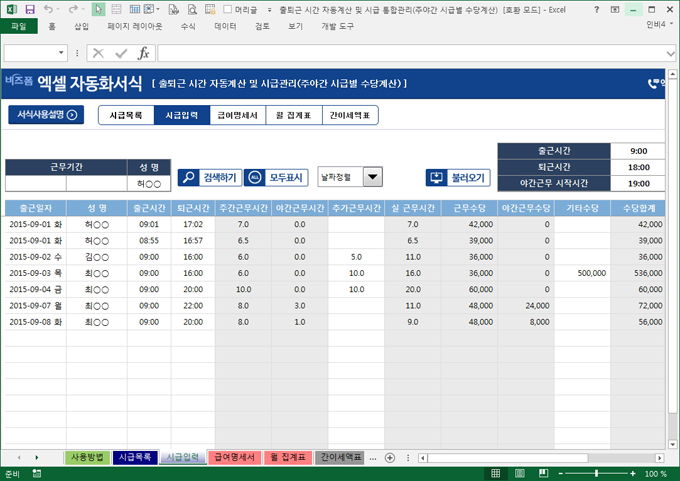The height and width of the screenshot is (481, 680).
Task: Toggle the 머리글 checkbox
Action: tap(226, 9)
